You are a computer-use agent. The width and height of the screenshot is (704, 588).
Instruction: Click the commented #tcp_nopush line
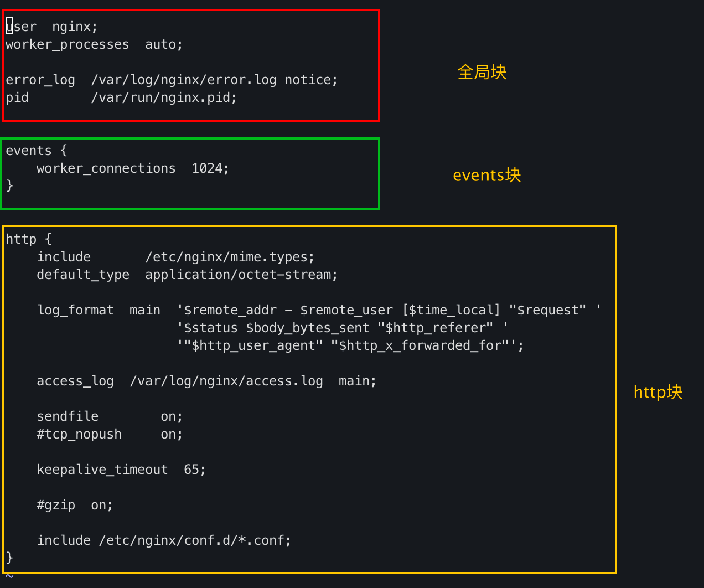[79, 434]
